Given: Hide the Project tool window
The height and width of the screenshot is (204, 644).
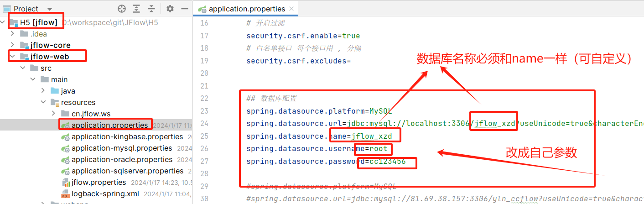Looking at the screenshot, I should tap(184, 9).
